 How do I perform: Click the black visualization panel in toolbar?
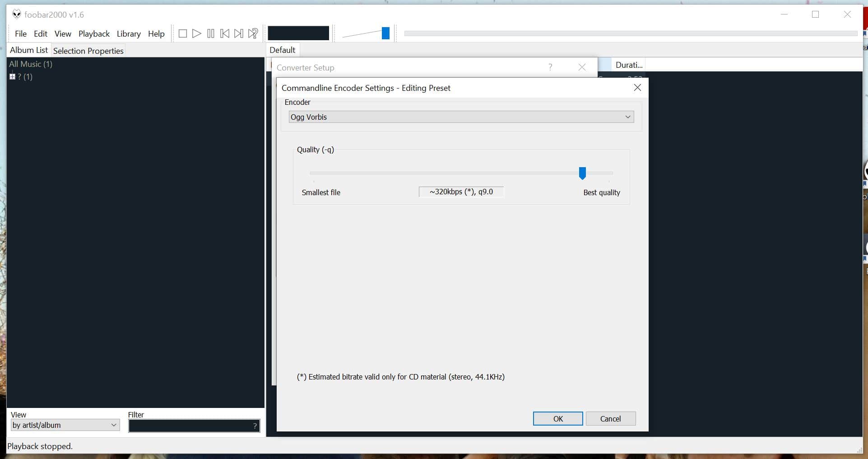tap(298, 33)
